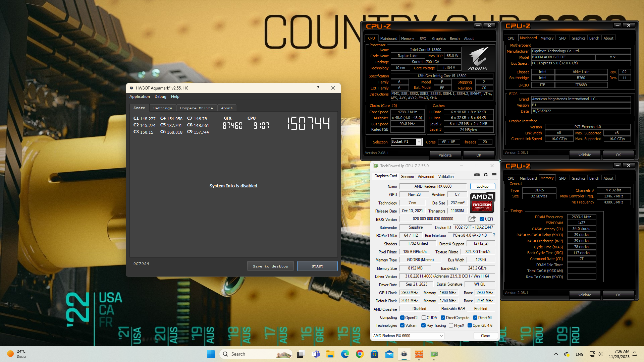644x362 pixels.
Task: Launch Microsoft Edge from the taskbar
Action: pyautogui.click(x=345, y=354)
